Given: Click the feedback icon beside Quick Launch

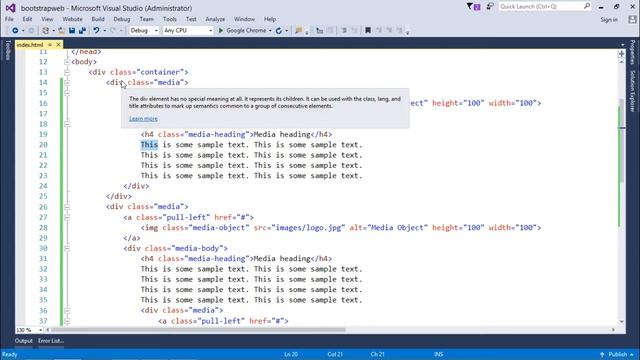Looking at the screenshot, I should coord(489,7).
